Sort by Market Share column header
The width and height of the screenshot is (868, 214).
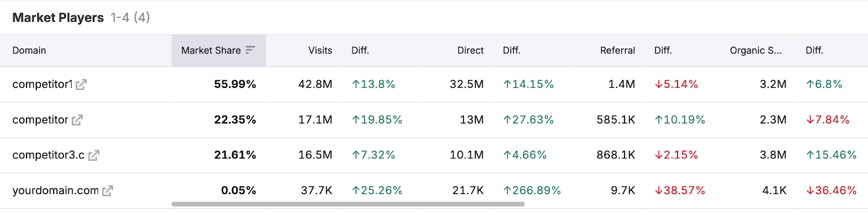click(219, 51)
